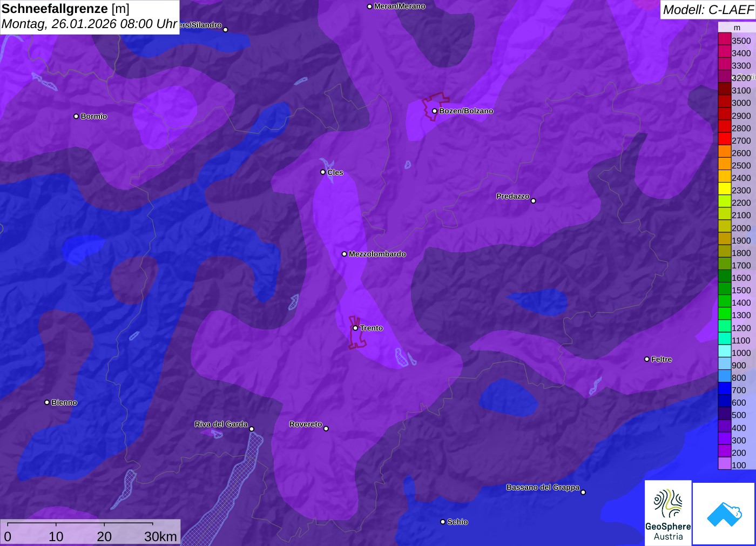
Task: Select the Predazzo city marker dot
Action: [534, 201]
